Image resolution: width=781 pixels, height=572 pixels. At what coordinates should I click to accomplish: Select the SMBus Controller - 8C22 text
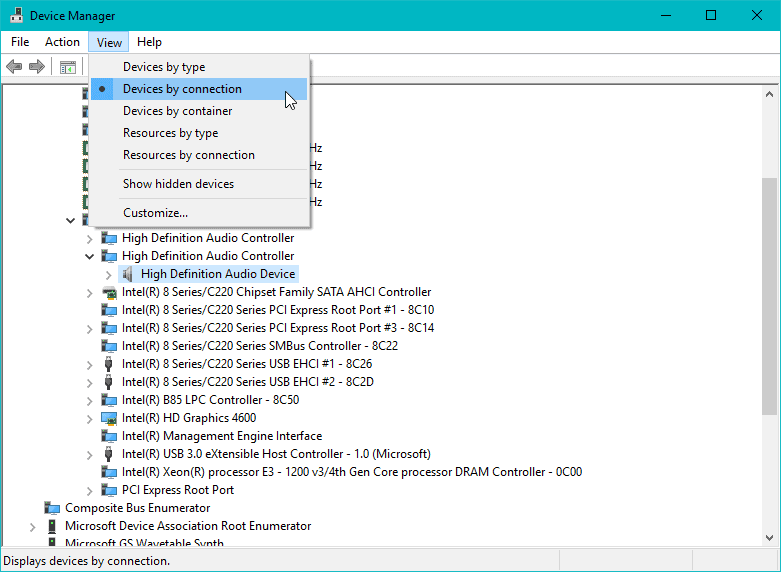[x=260, y=346]
